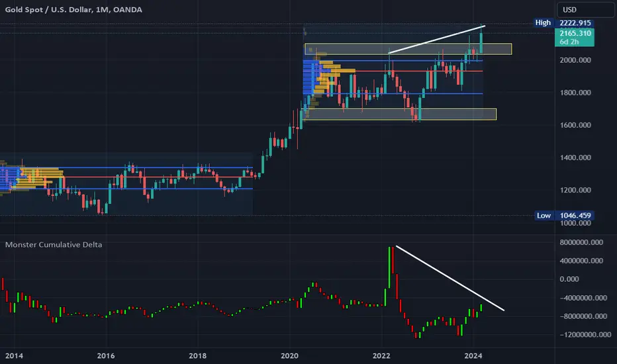Click the 1800.000 price axis value
The image size is (617, 364).
(575, 93)
